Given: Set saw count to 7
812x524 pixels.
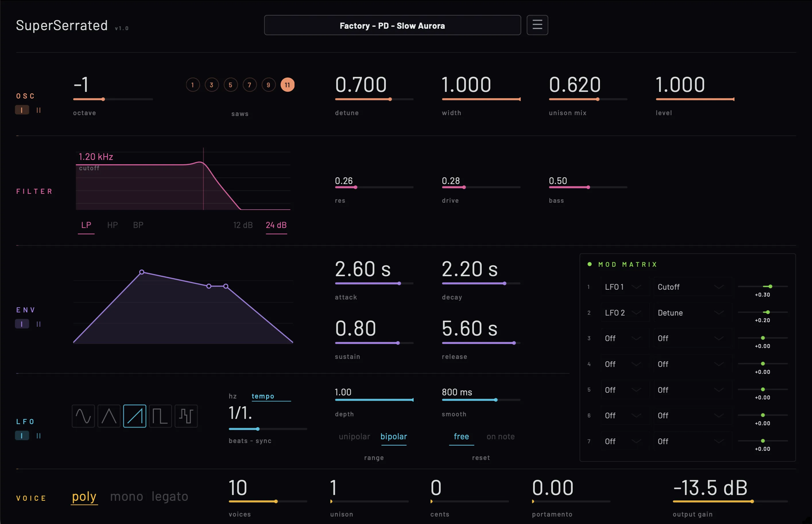Looking at the screenshot, I should tap(250, 85).
